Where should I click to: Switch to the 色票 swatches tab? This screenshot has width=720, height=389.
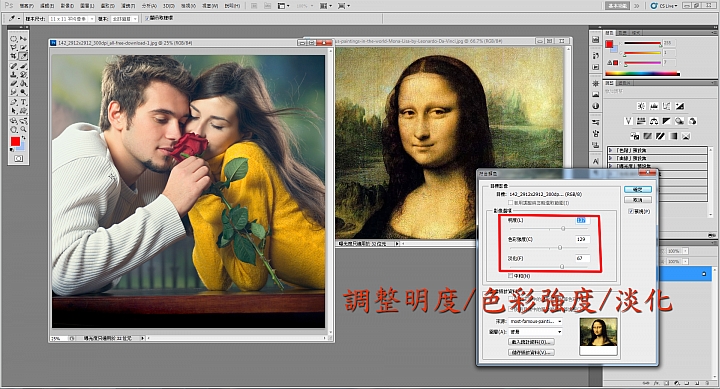(x=623, y=33)
